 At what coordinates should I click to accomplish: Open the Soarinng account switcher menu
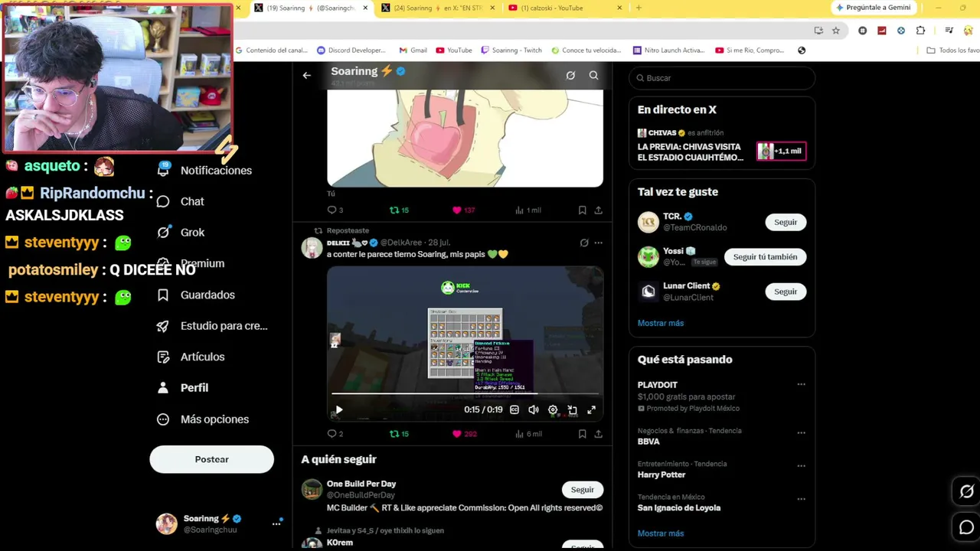pyautogui.click(x=219, y=523)
